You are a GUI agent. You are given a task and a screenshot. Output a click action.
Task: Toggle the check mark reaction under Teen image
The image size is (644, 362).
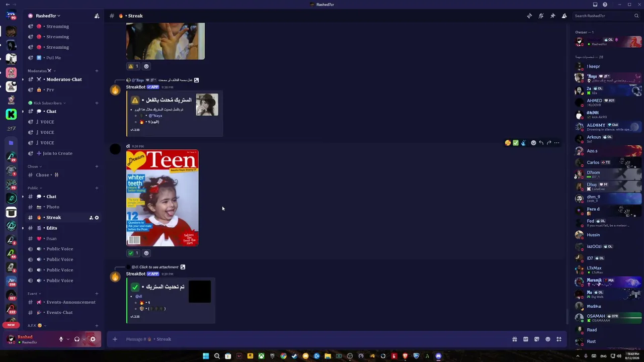[x=133, y=253]
